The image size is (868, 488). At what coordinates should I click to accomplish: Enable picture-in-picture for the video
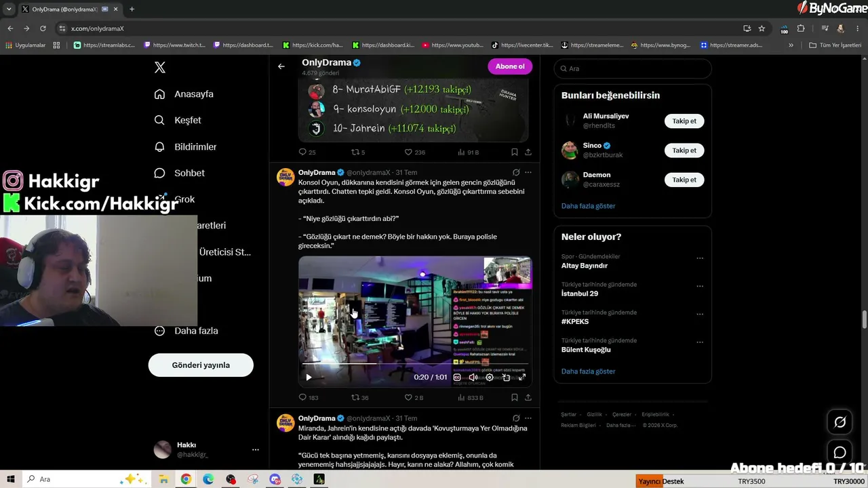(x=506, y=378)
